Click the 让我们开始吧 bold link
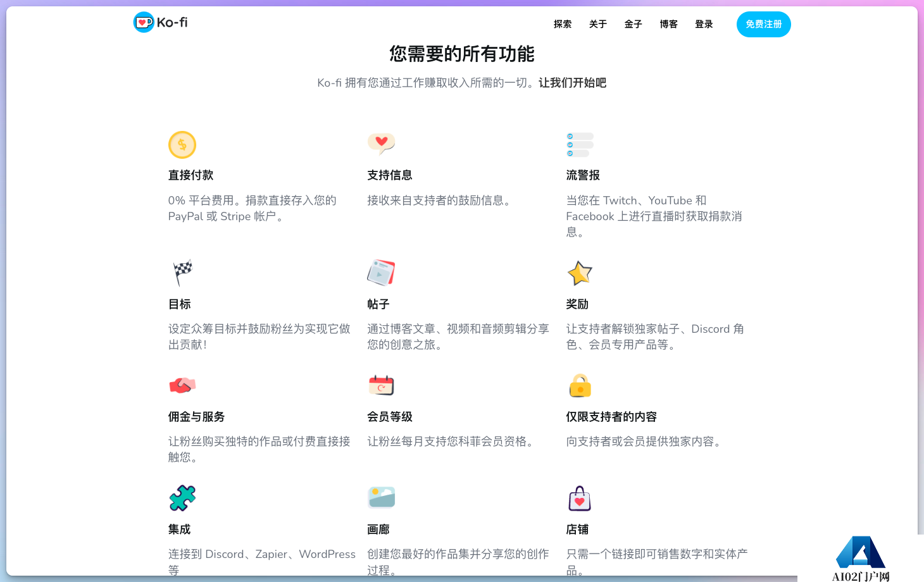Viewport: 924px width, 582px height. (x=572, y=83)
